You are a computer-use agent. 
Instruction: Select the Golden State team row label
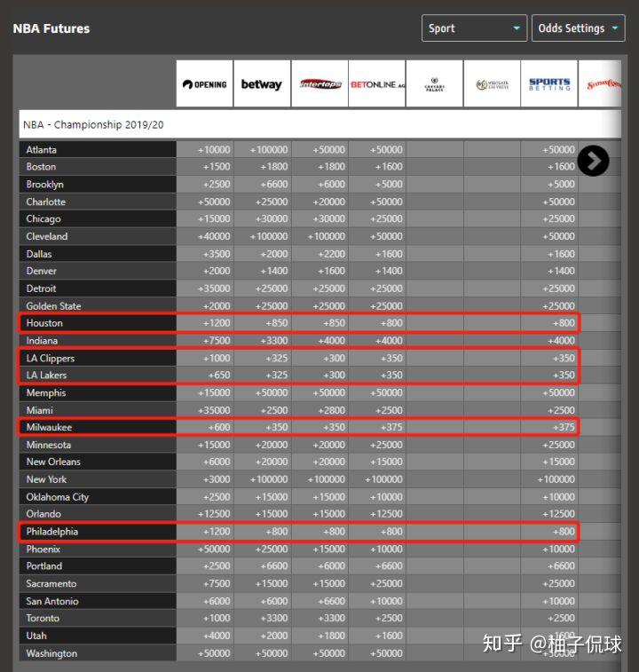[x=98, y=306]
